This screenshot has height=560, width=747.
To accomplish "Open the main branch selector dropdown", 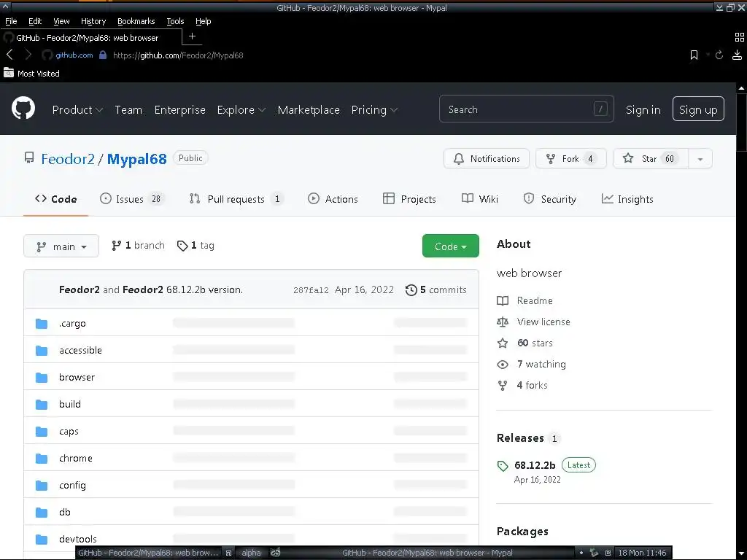I will (x=61, y=246).
